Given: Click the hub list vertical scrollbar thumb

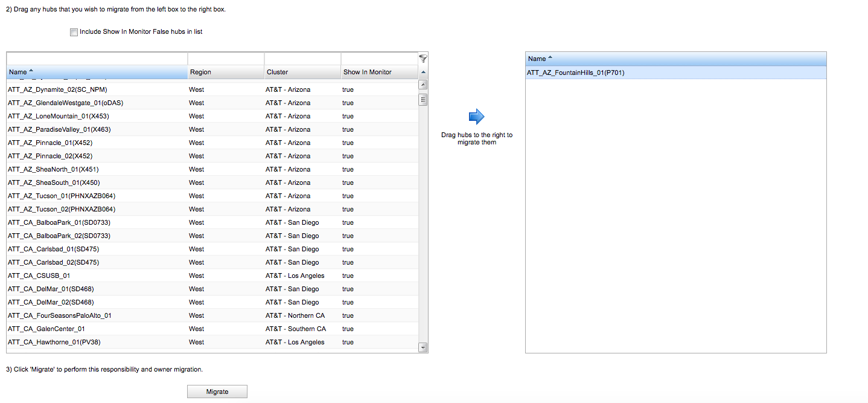Looking at the screenshot, I should (423, 100).
